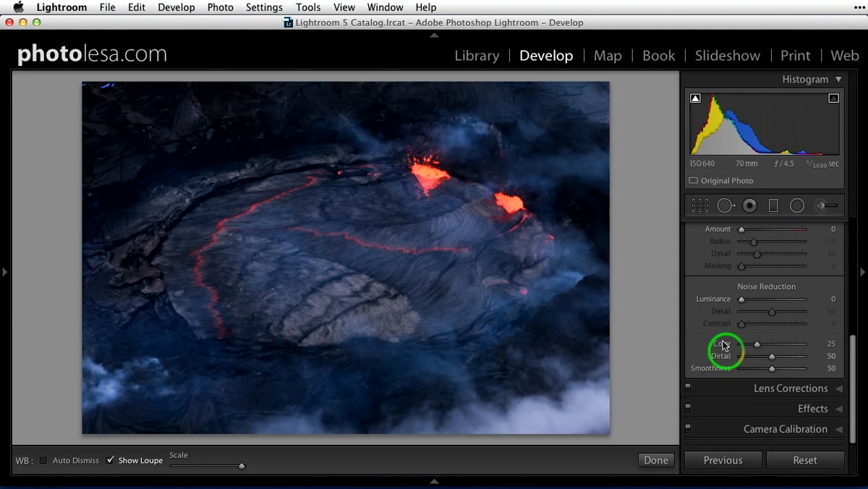868x489 pixels.
Task: Click the loupe Scale slider
Action: click(208, 466)
